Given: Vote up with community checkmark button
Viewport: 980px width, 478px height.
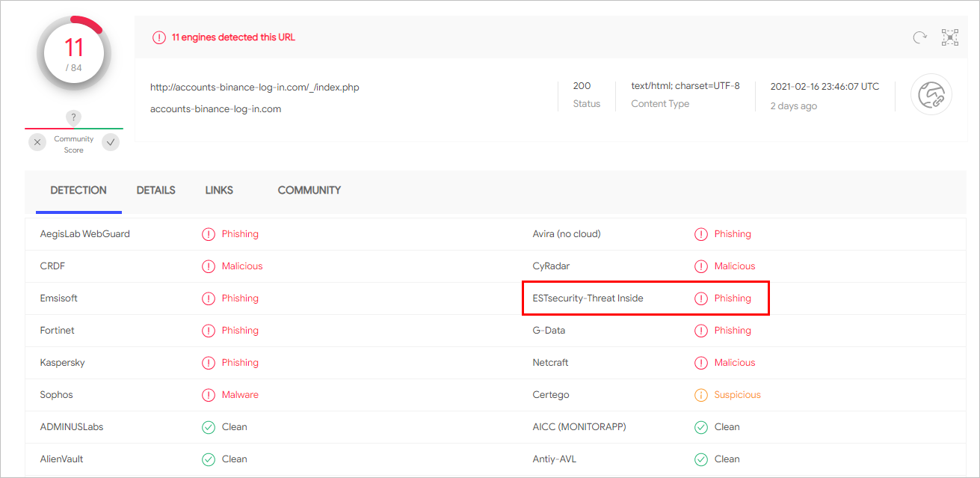Looking at the screenshot, I should [111, 141].
